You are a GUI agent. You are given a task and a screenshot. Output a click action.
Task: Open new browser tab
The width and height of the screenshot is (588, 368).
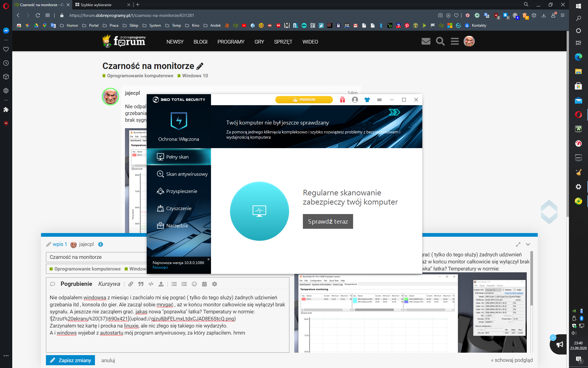(x=138, y=5)
